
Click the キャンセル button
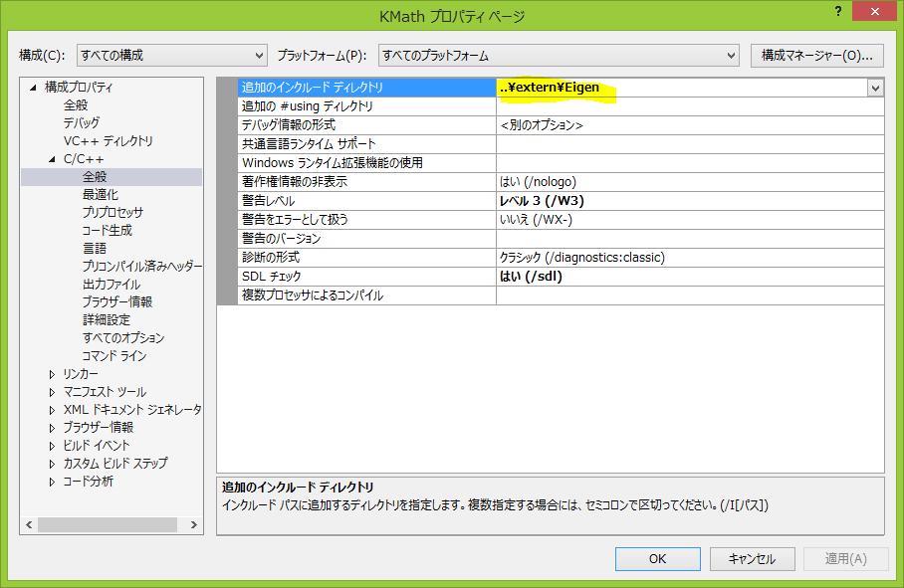tap(753, 559)
